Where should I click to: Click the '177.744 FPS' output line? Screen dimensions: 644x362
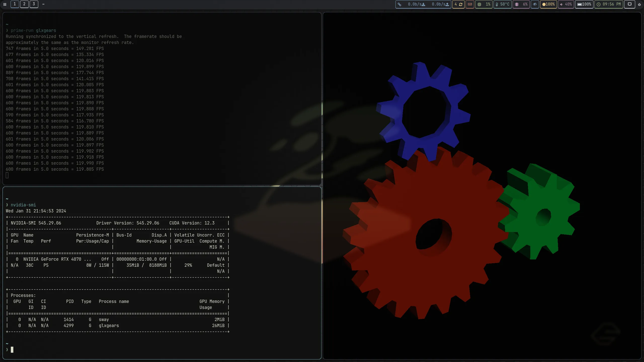(55, 73)
